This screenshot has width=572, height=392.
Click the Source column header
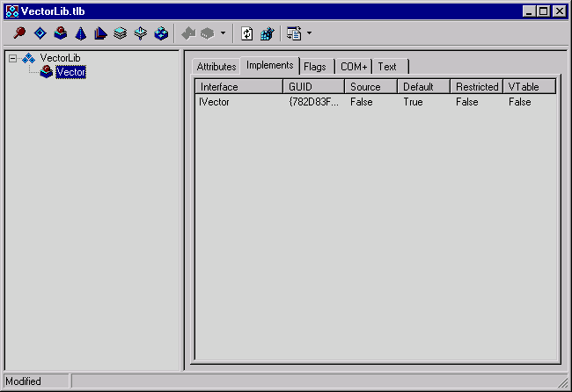[371, 87]
